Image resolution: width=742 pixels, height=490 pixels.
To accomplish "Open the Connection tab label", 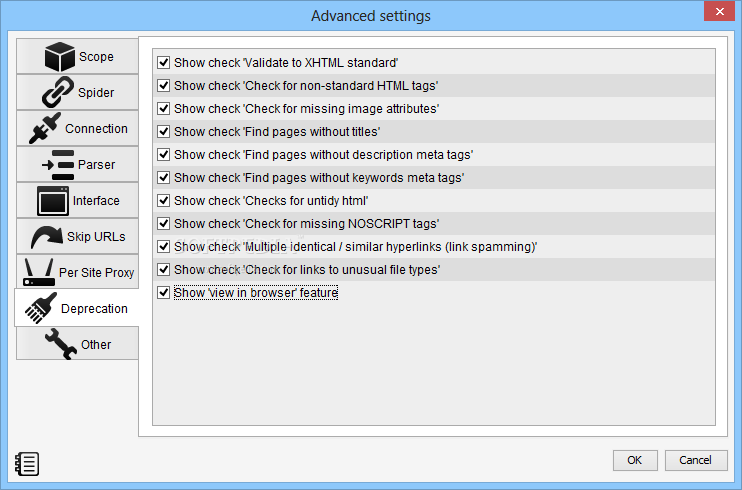I will [97, 129].
